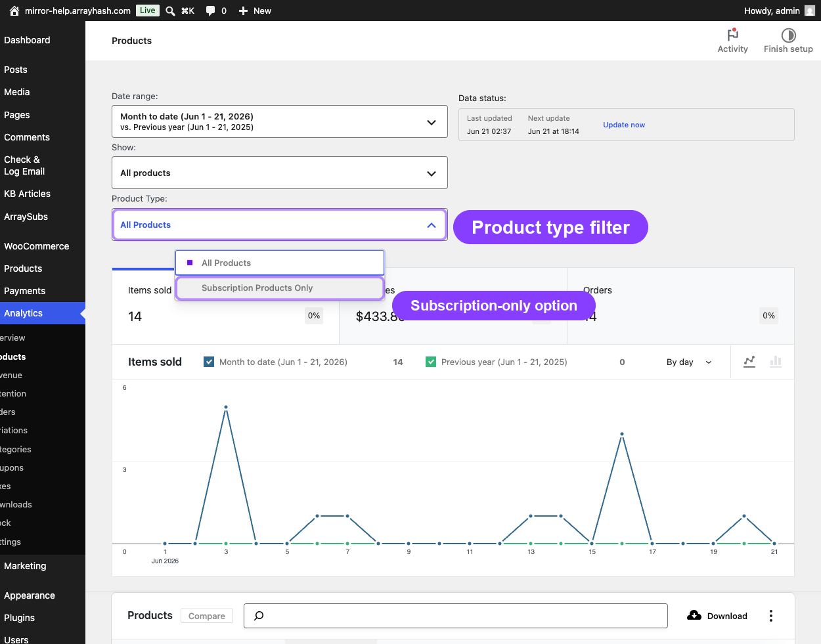Open search via magnifier icon in admin bar
Screen dimensions: 821x644
point(170,11)
